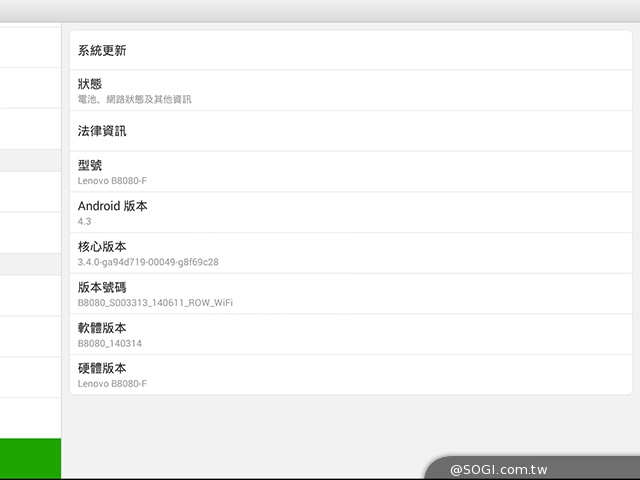Select the 核心版本 kernel version row
Screen dimensions: 640x480
pos(351,253)
